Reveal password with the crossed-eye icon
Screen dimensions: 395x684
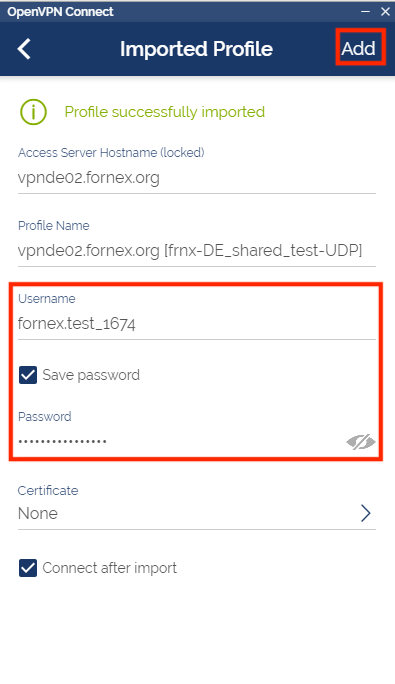[361, 442]
